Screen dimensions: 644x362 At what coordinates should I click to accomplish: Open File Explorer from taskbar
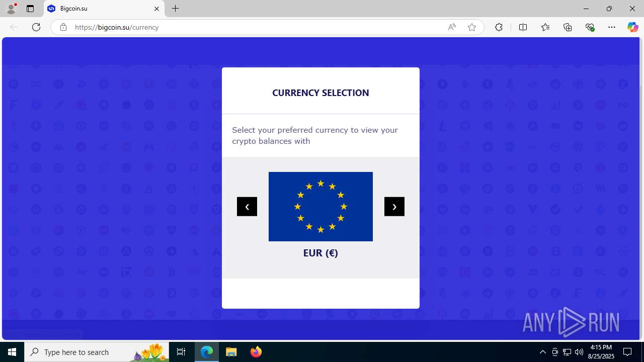[x=231, y=352]
